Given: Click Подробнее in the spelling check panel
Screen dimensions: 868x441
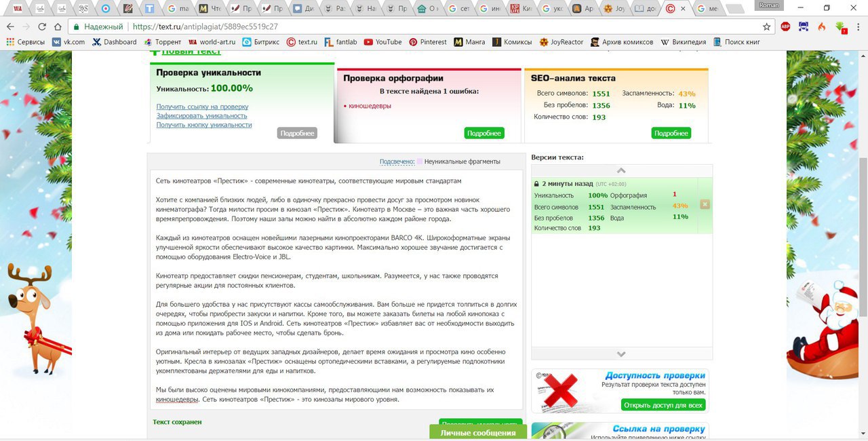Looking at the screenshot, I should click(484, 133).
